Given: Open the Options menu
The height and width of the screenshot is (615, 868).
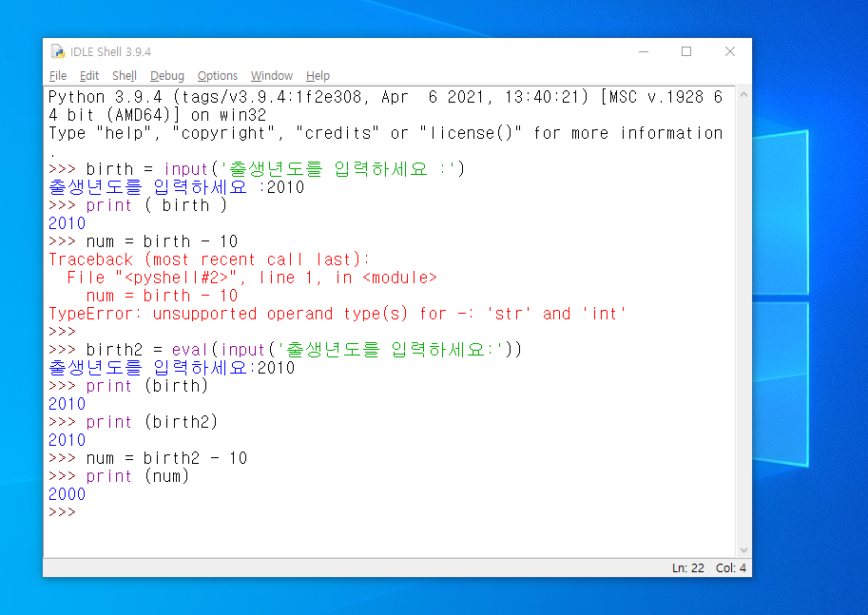Looking at the screenshot, I should (217, 76).
